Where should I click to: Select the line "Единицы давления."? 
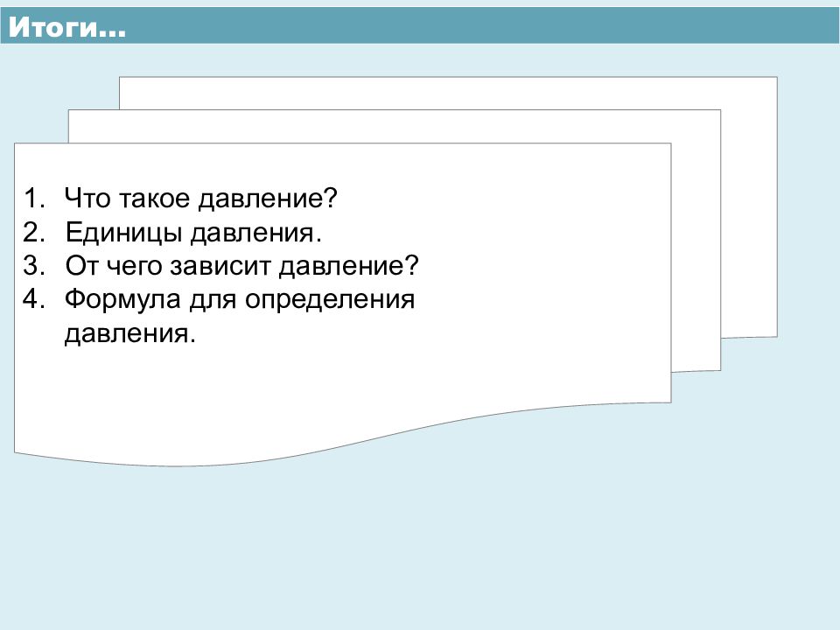click(193, 232)
